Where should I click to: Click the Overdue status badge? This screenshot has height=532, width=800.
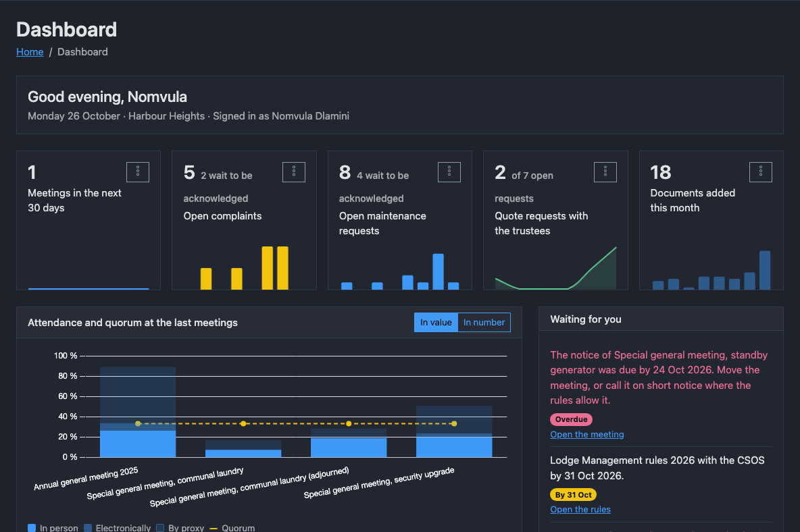tap(571, 419)
